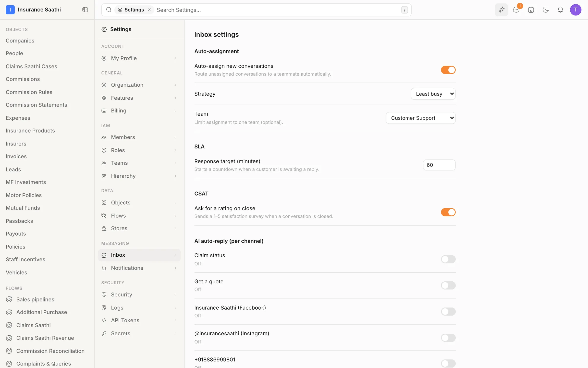
Task: Enable AI auto-reply for Claim status
Action: [x=448, y=259]
